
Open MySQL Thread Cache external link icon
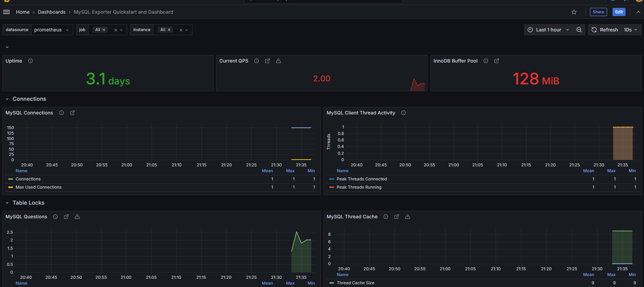(397, 217)
